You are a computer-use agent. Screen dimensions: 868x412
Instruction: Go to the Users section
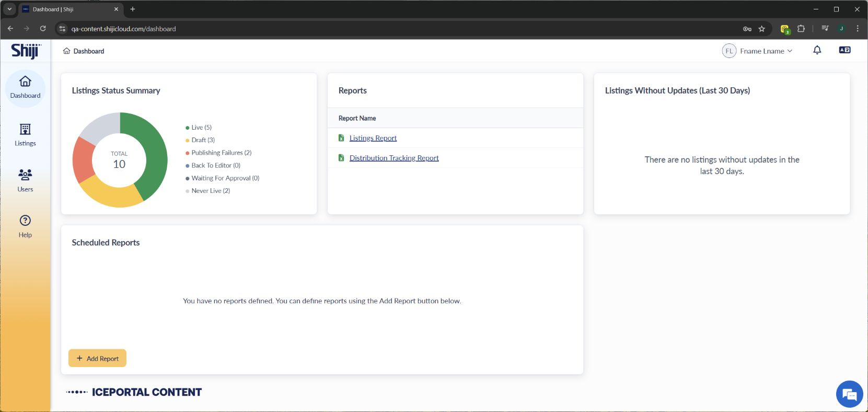(x=25, y=180)
